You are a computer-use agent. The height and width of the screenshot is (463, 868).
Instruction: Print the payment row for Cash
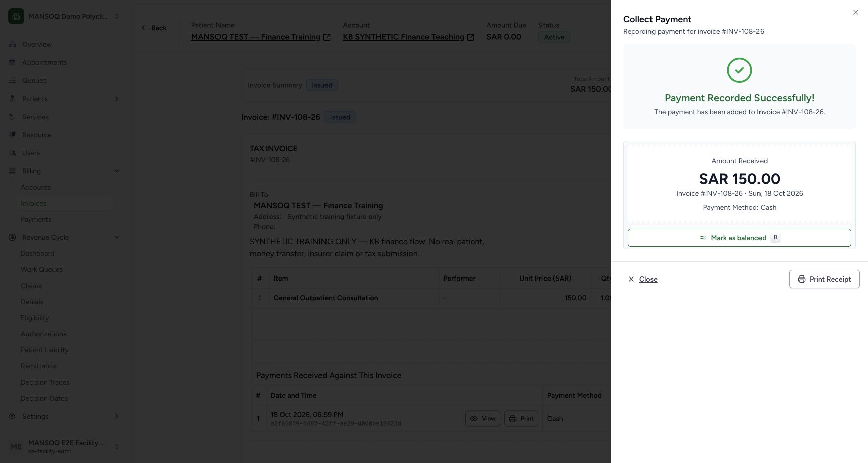coord(521,418)
